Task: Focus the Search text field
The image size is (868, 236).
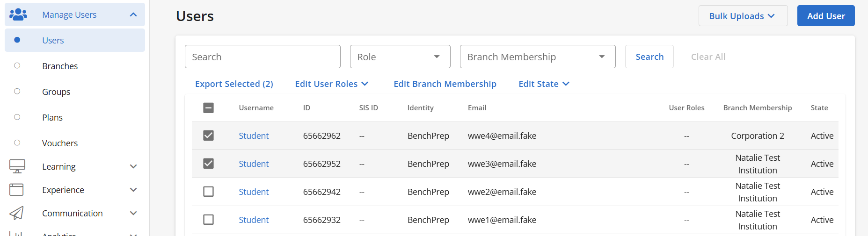Action: 263,57
